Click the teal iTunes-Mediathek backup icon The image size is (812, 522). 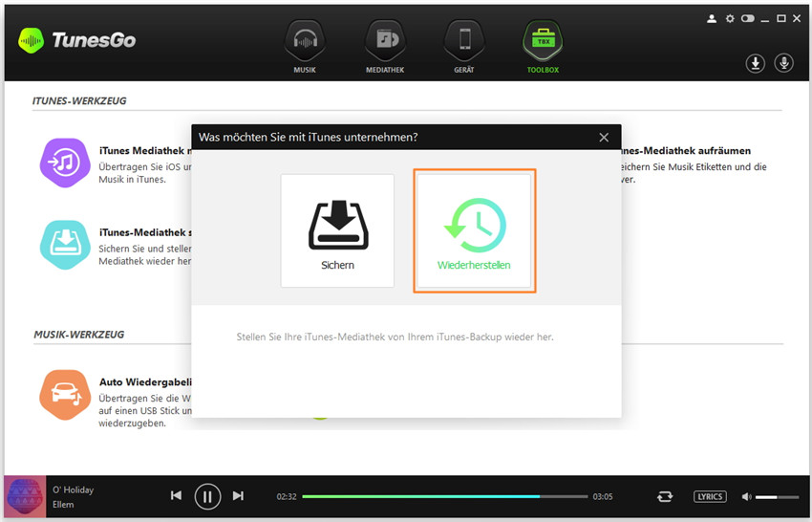pyautogui.click(x=65, y=245)
